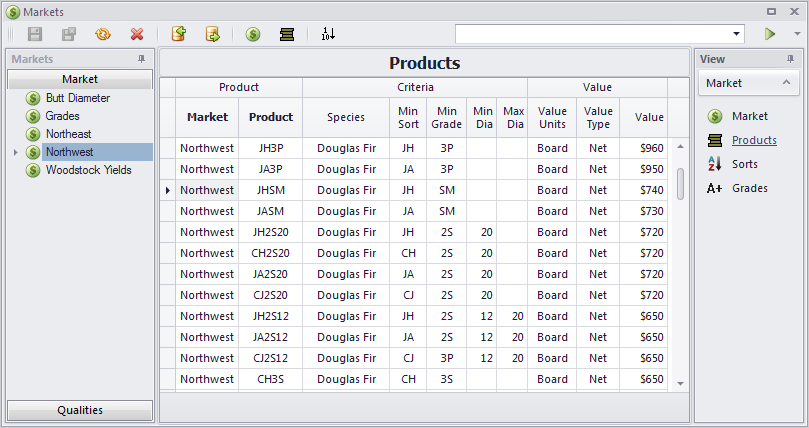809x428 pixels.
Task: Open the Products link in View panel
Action: pos(754,140)
